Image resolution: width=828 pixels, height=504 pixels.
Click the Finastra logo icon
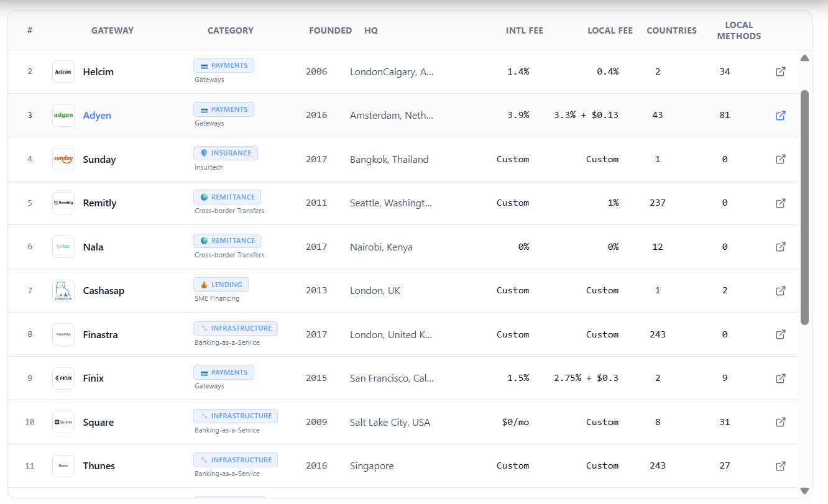[x=63, y=334]
